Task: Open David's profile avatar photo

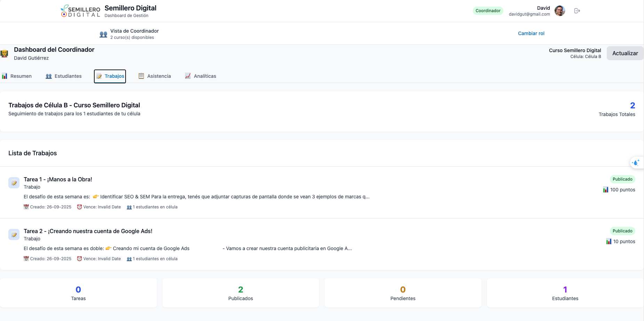Action: pos(560,11)
